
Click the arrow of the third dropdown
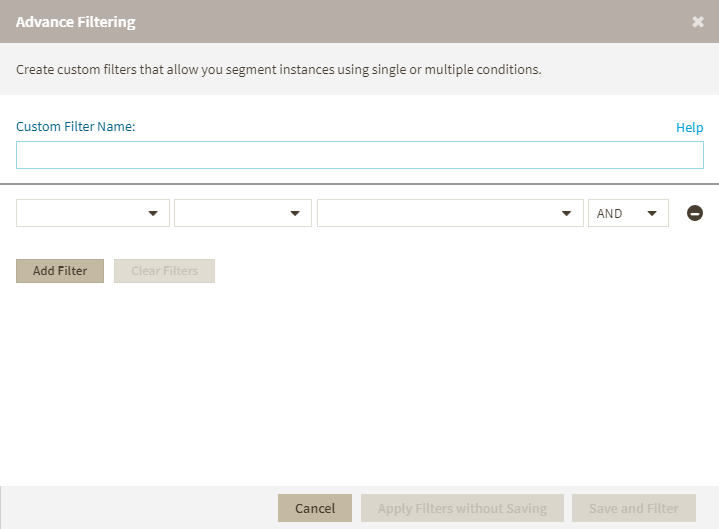[567, 213]
